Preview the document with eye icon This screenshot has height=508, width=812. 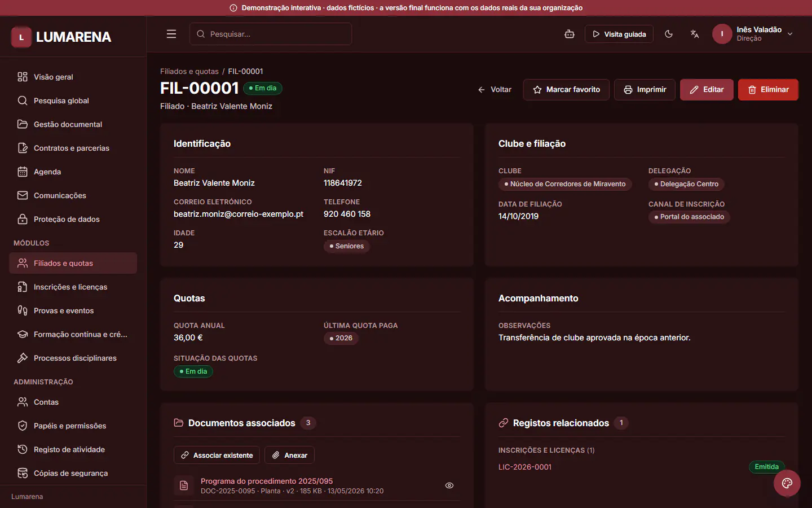point(449,485)
